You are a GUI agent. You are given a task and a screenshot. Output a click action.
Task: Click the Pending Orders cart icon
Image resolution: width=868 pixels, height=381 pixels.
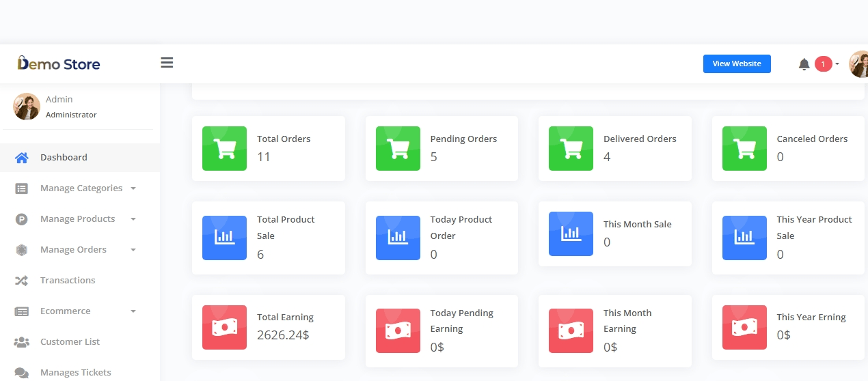[398, 148]
